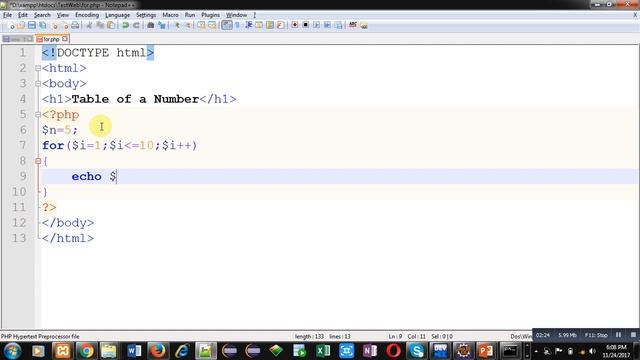Create a new file with New icon

pyautogui.click(x=11, y=25)
